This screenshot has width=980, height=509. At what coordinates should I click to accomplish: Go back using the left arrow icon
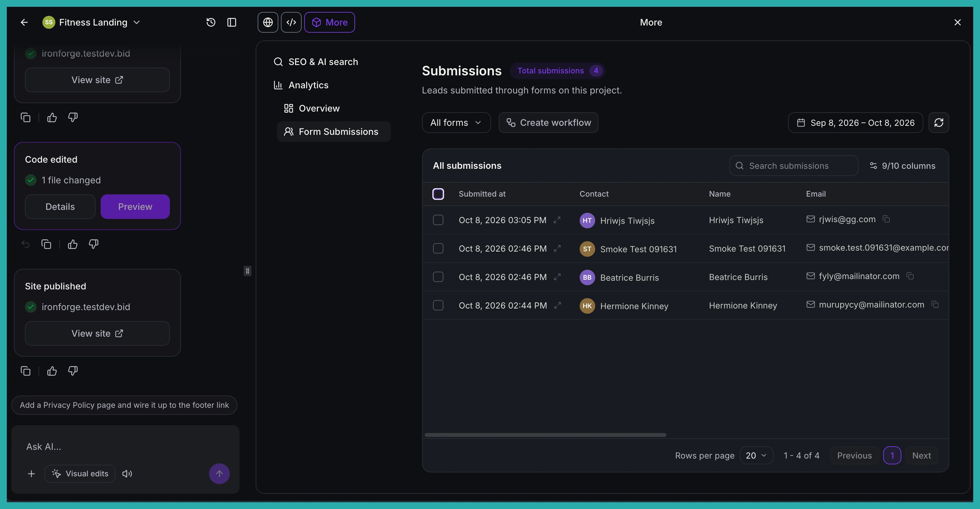[x=24, y=22]
